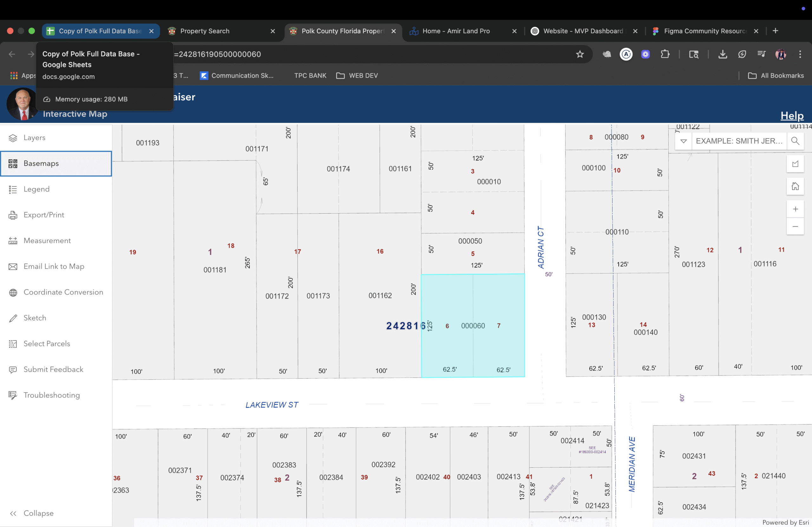Screen dimensions: 812x527
Task: Open Chrome's three-dot menu
Action: [x=800, y=54]
